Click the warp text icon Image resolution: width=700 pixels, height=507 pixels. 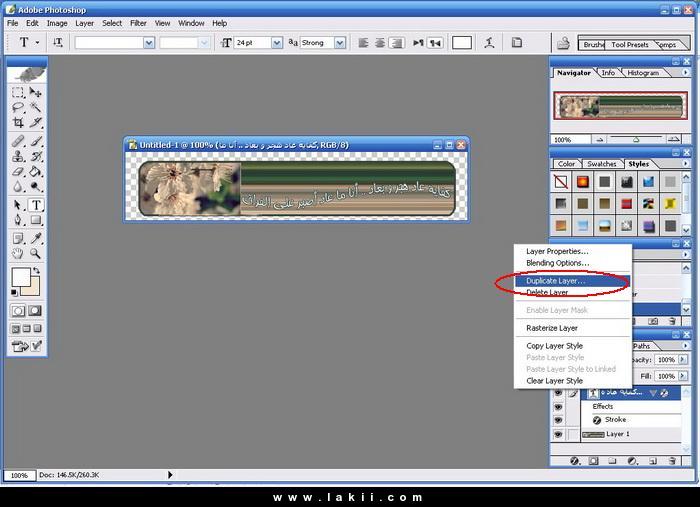(x=489, y=43)
